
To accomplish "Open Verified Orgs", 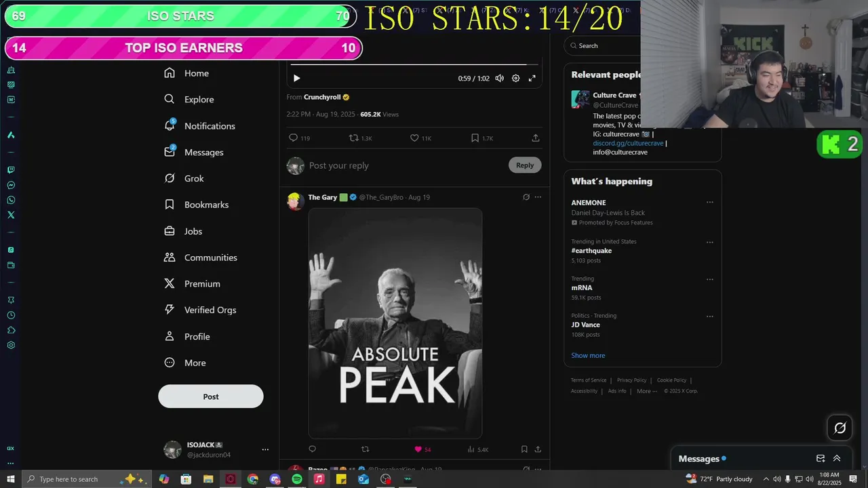I will click(201, 310).
